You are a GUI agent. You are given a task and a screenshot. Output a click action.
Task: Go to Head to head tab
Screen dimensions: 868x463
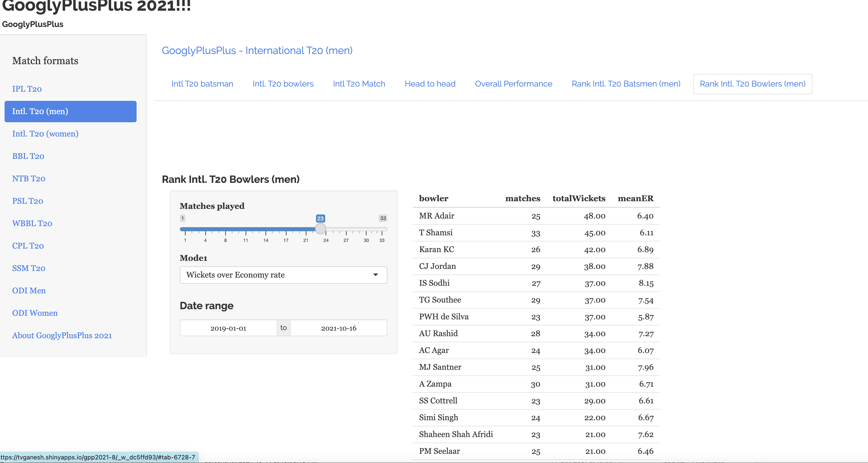[x=430, y=84]
